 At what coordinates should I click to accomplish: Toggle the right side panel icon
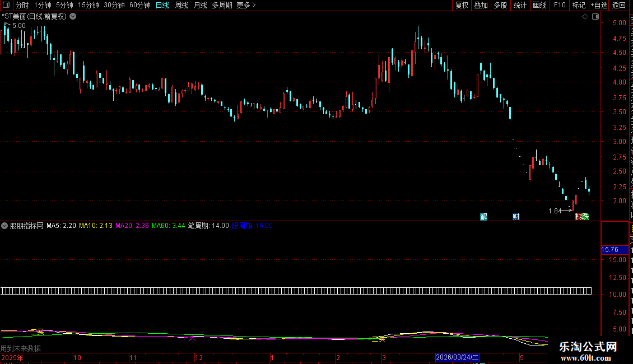(595, 17)
